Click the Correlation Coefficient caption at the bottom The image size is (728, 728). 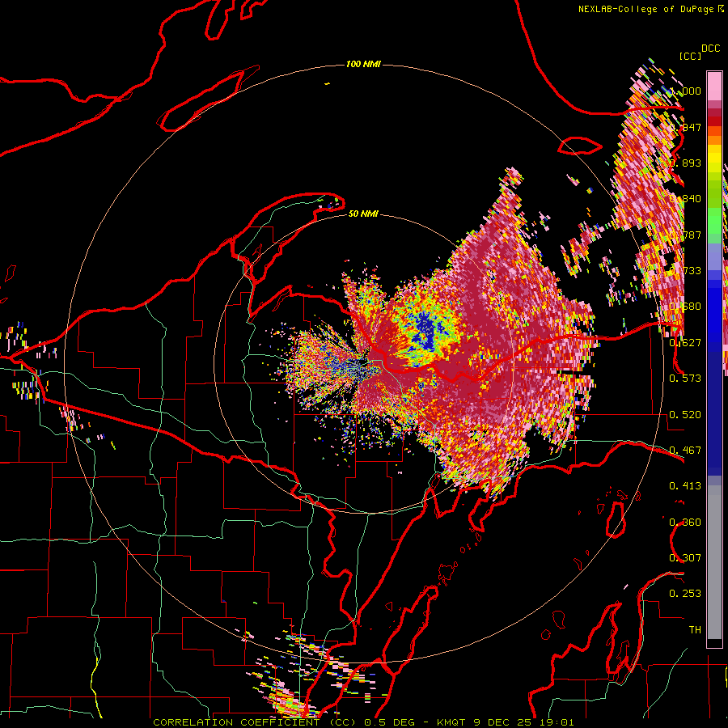363,722
